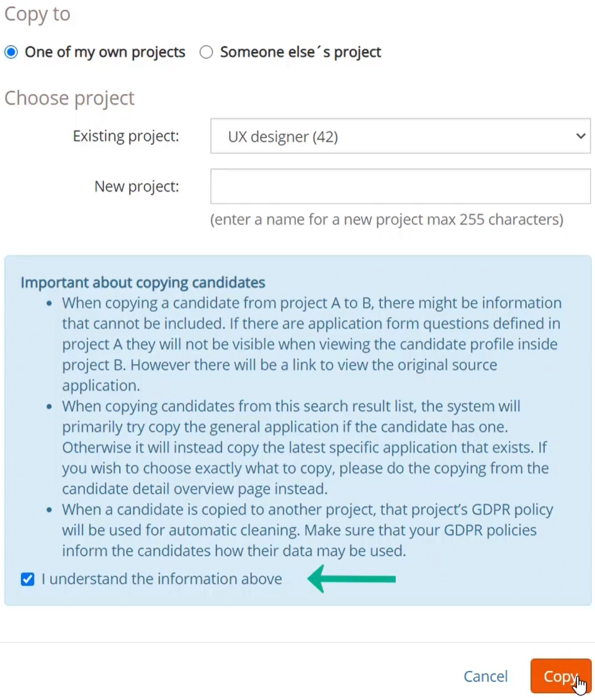Click the chevron arrow of Existing project dropdown
The width and height of the screenshot is (595, 700).
point(580,136)
